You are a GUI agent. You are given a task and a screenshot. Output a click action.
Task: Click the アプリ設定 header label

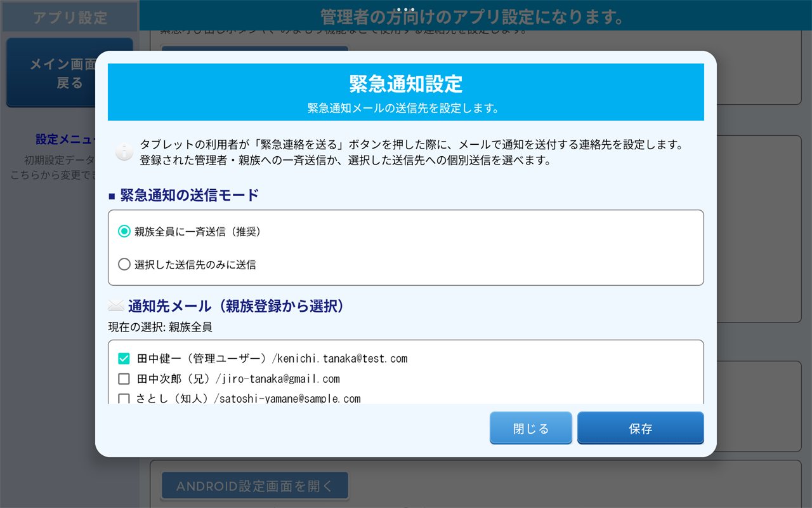70,17
